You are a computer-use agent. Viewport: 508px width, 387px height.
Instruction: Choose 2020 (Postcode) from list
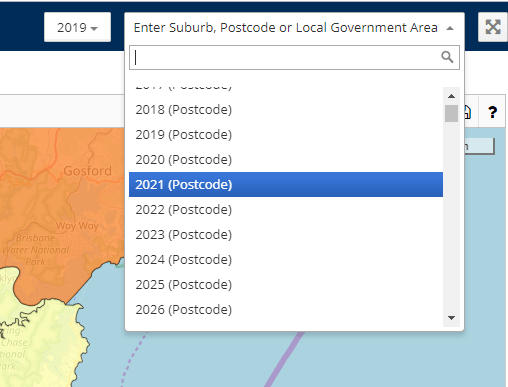coord(286,160)
